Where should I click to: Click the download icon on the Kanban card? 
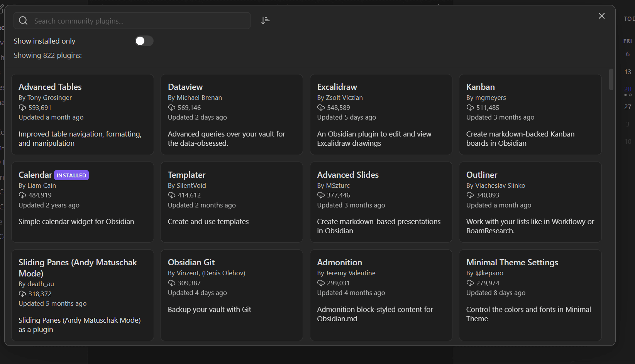point(470,108)
